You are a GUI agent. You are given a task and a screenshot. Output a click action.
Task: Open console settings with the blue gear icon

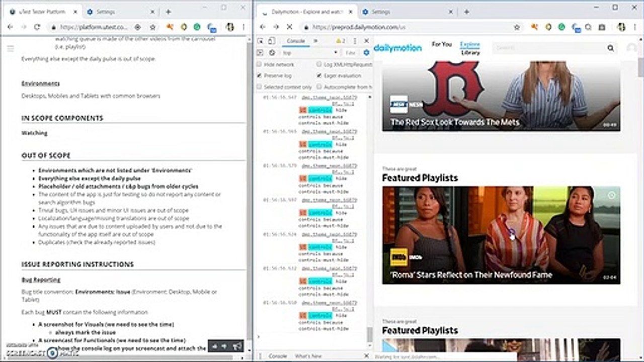pyautogui.click(x=366, y=52)
